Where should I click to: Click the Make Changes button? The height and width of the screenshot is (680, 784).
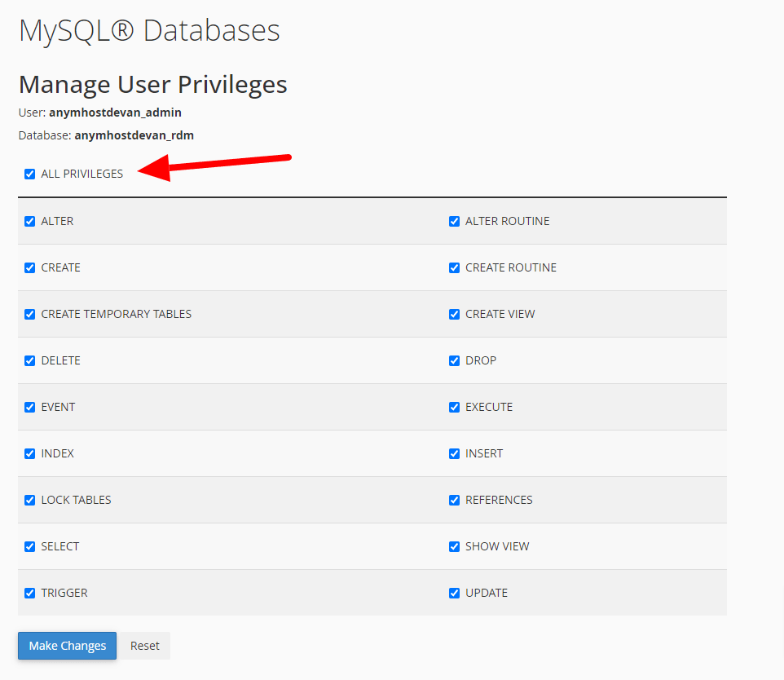[68, 646]
